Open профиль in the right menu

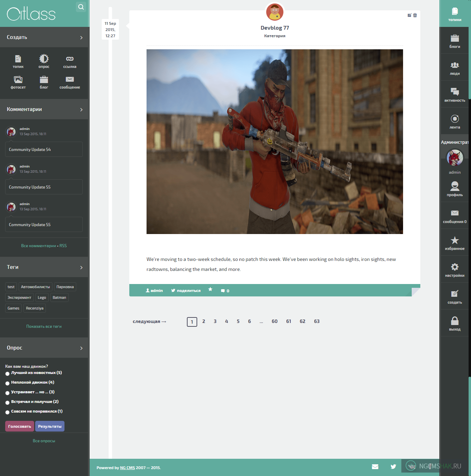455,189
